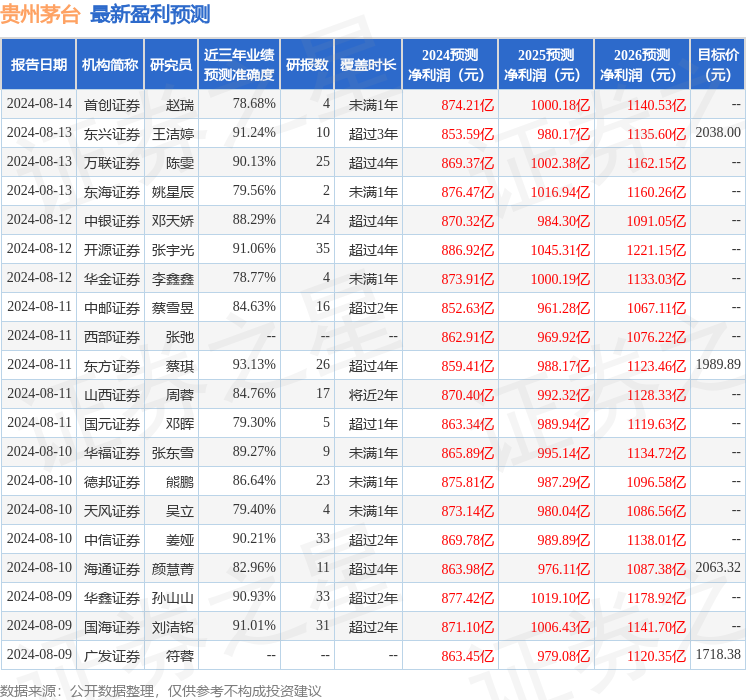This screenshot has height=700, width=746.
Task: Click the 贵州茅台 title text
Action: [x=40, y=14]
